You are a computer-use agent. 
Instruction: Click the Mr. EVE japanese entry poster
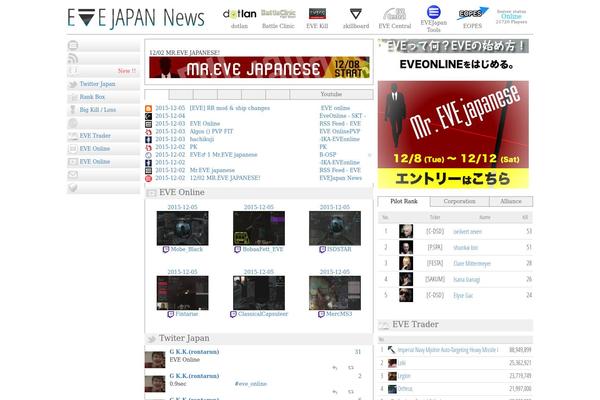[453, 135]
